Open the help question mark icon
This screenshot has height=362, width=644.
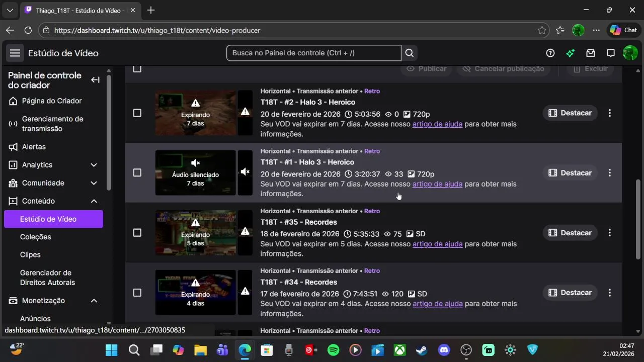point(550,53)
